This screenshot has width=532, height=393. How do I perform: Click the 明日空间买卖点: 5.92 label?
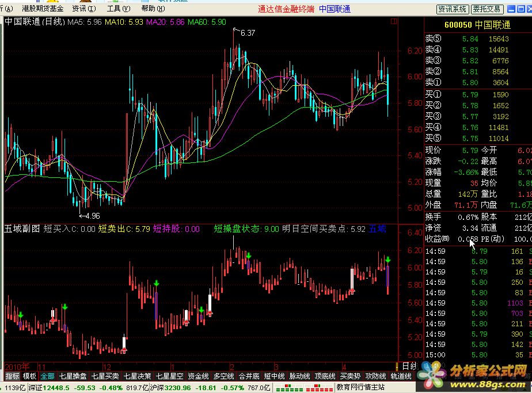324,229
